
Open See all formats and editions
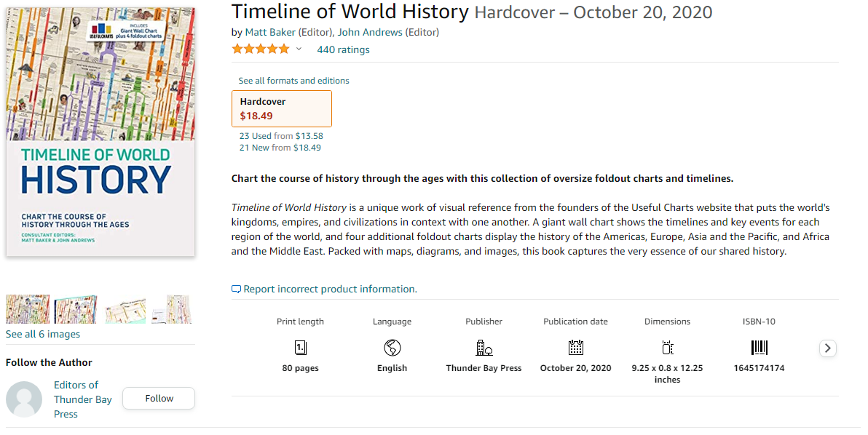293,81
